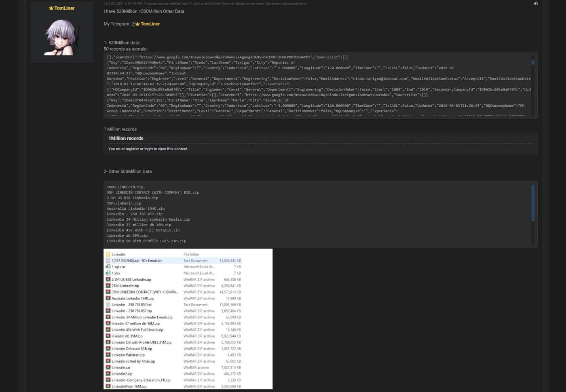Click the size value 11,056,343 KB
Screen dimensions: 566x392
pos(230,261)
